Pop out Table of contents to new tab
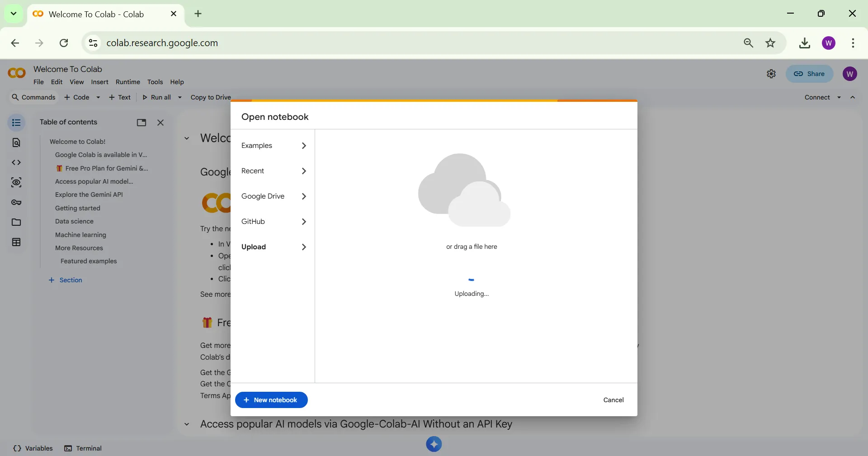This screenshot has width=868, height=456. [142, 123]
